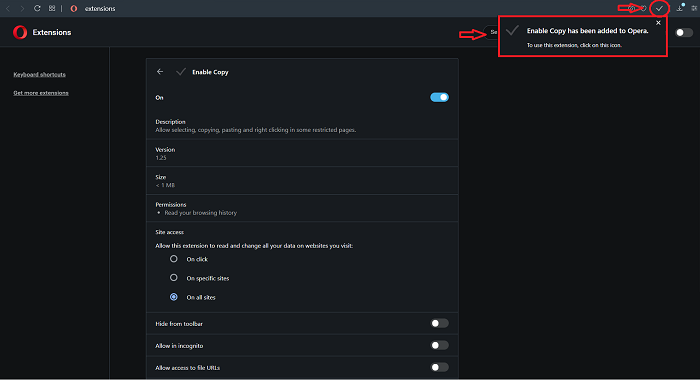Open the speed dial grid icon
This screenshot has width=700, height=380.
tap(52, 8)
